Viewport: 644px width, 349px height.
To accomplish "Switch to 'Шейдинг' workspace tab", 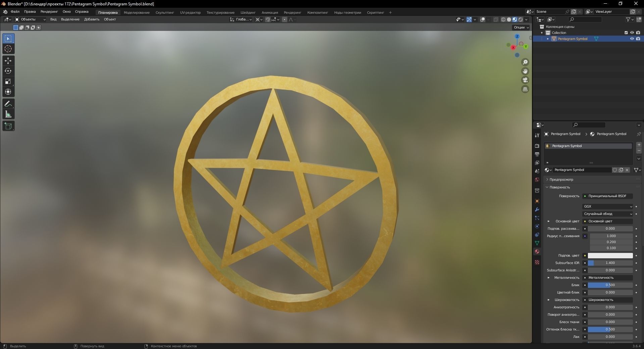I will (x=248, y=13).
